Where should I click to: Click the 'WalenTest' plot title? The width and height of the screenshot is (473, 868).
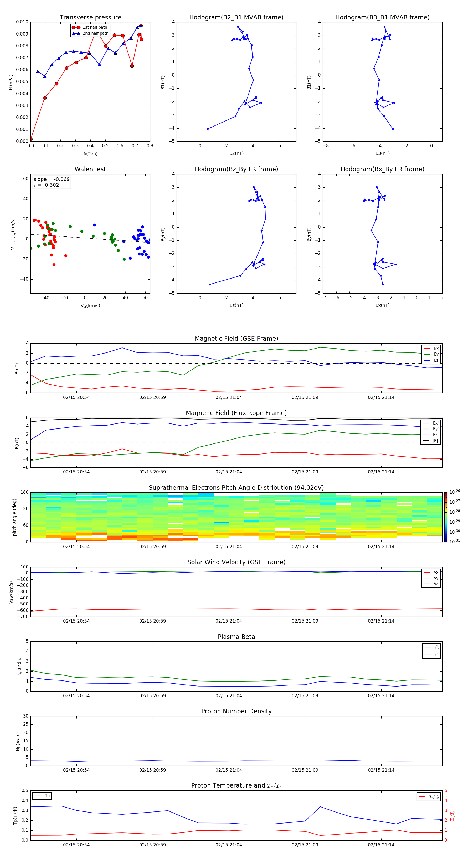pos(90,169)
